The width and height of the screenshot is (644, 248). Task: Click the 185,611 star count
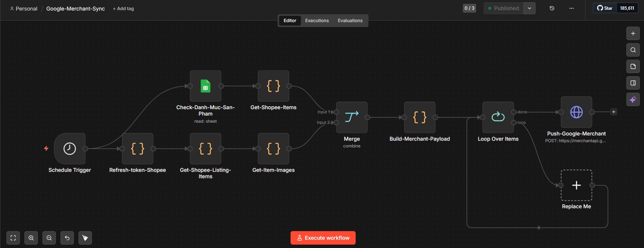[x=627, y=8]
